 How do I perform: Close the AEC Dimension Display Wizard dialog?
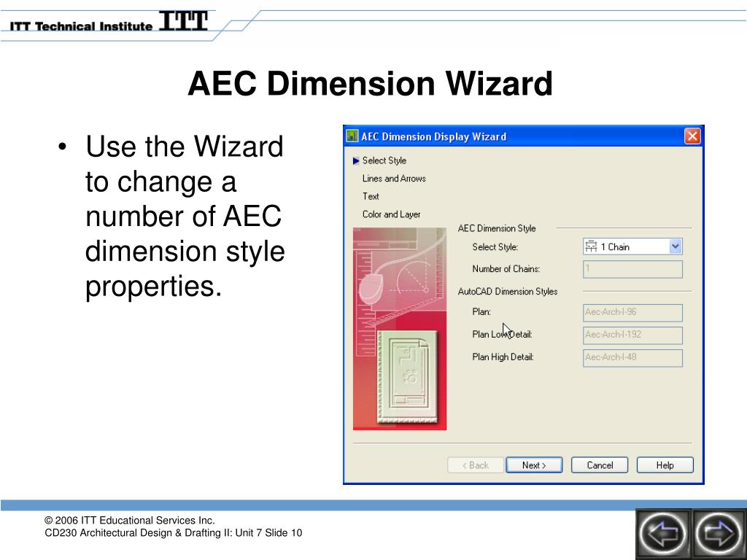(692, 136)
